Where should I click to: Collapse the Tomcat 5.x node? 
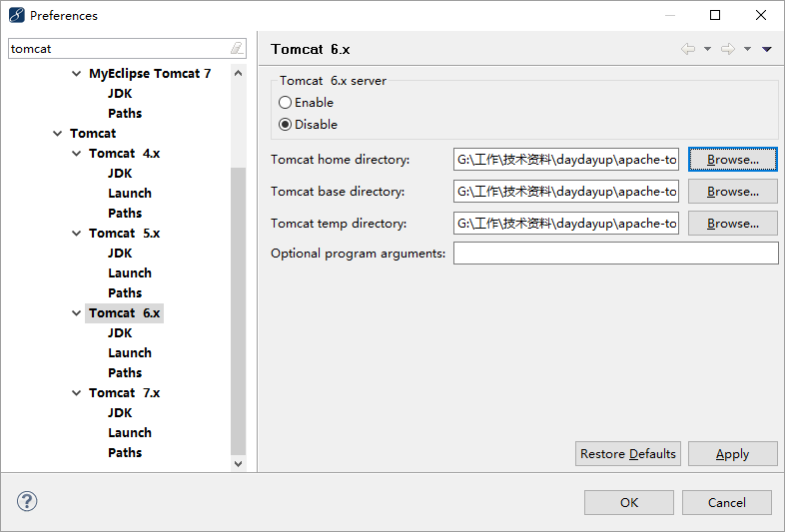[77, 234]
